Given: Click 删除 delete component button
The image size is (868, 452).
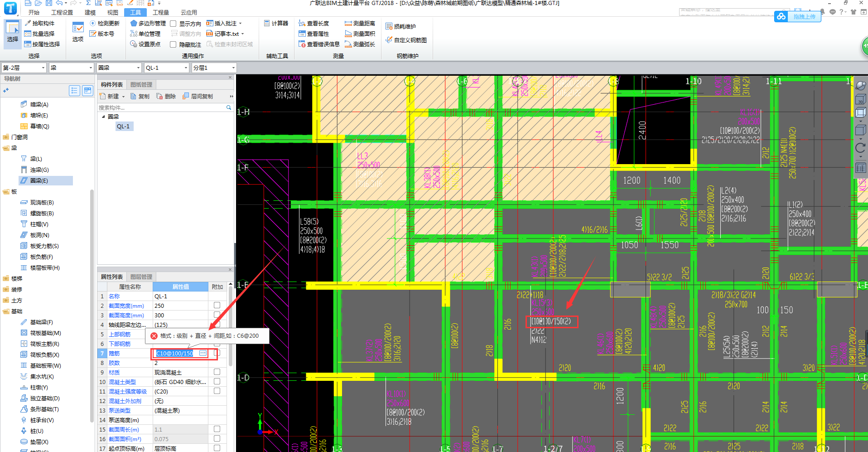Looking at the screenshot, I should tap(166, 96).
